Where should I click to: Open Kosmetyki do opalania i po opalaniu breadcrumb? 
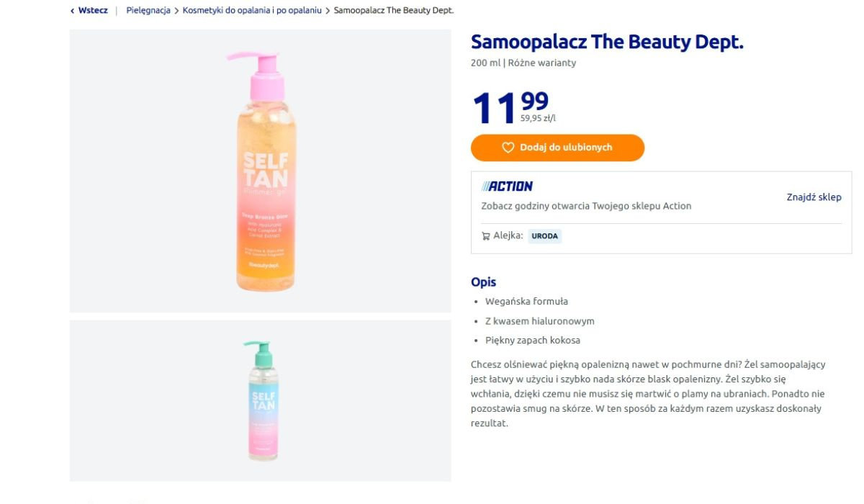pyautogui.click(x=252, y=11)
